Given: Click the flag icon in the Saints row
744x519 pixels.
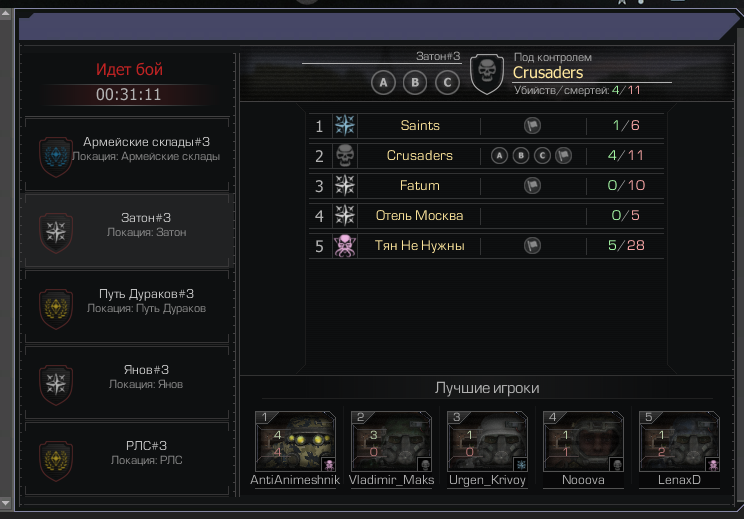Looking at the screenshot, I should [532, 126].
